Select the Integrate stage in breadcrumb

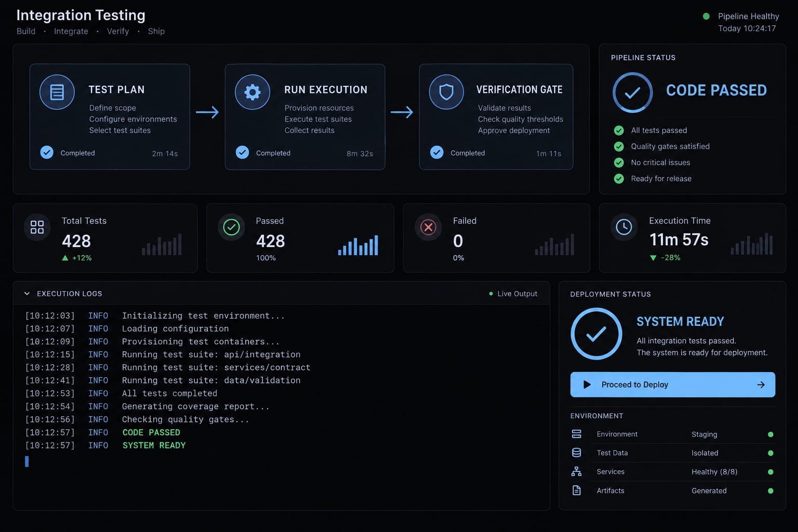71,31
